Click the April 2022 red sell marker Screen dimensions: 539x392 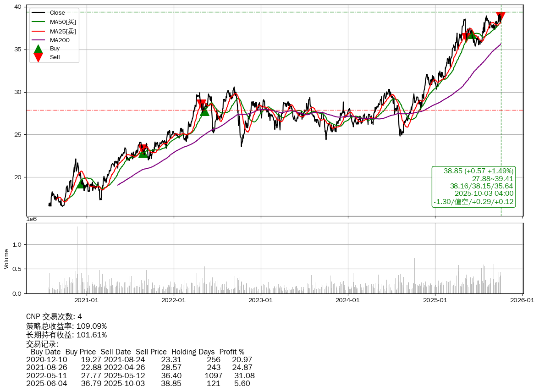[x=201, y=104]
